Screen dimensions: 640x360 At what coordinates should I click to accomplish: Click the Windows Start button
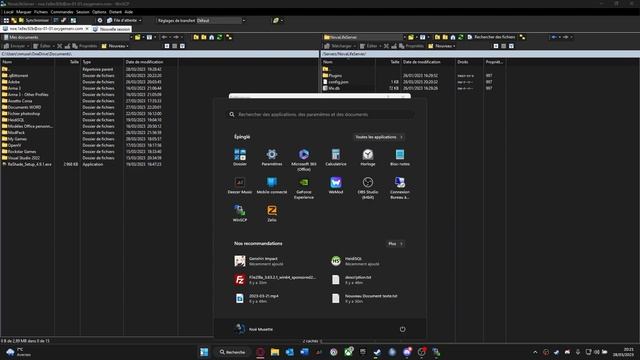pyautogui.click(x=204, y=352)
